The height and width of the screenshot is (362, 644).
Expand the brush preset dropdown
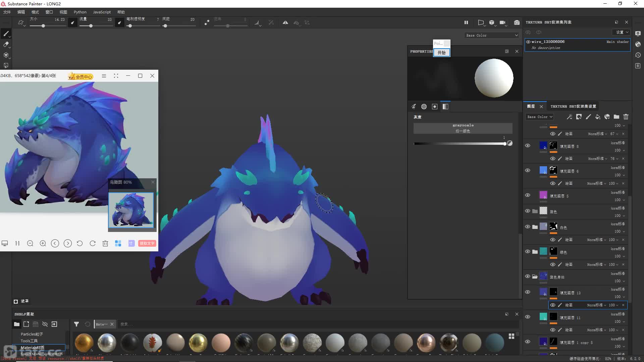[22, 23]
